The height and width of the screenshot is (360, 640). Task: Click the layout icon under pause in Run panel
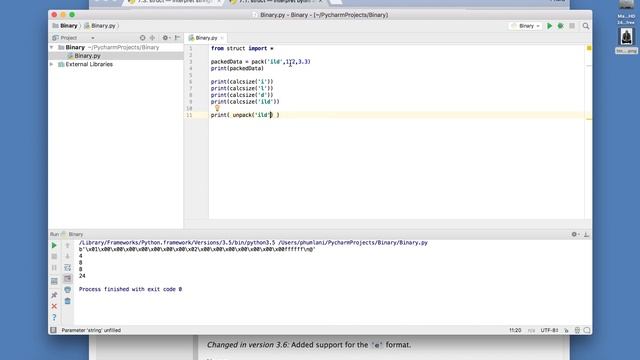(x=54, y=281)
